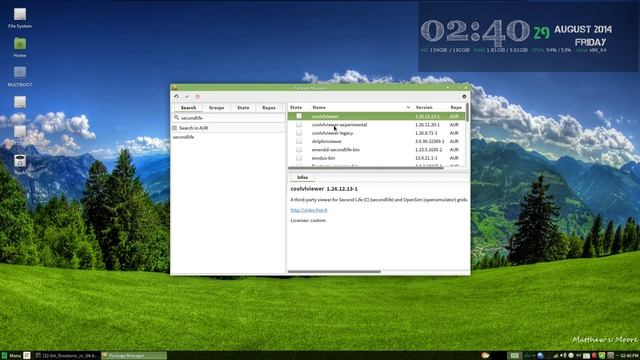Select the exodus-bin row name
The width and height of the screenshot is (640, 360).
click(323, 158)
